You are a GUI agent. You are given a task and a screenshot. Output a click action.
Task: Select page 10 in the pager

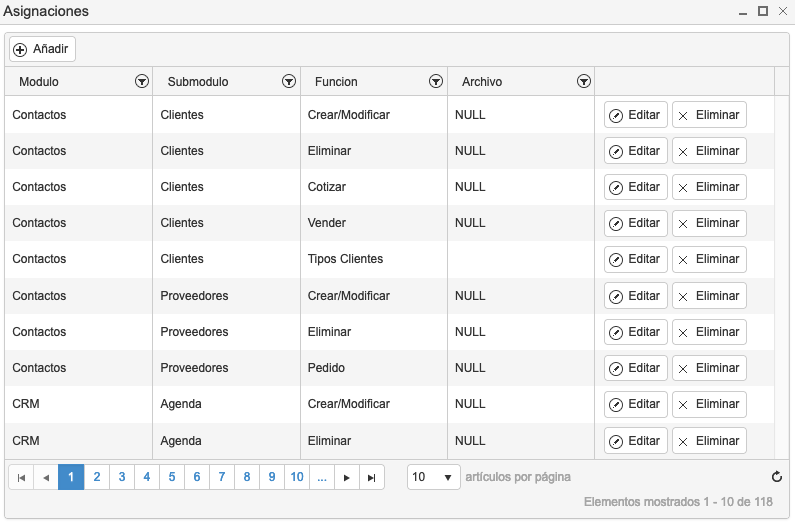click(297, 477)
